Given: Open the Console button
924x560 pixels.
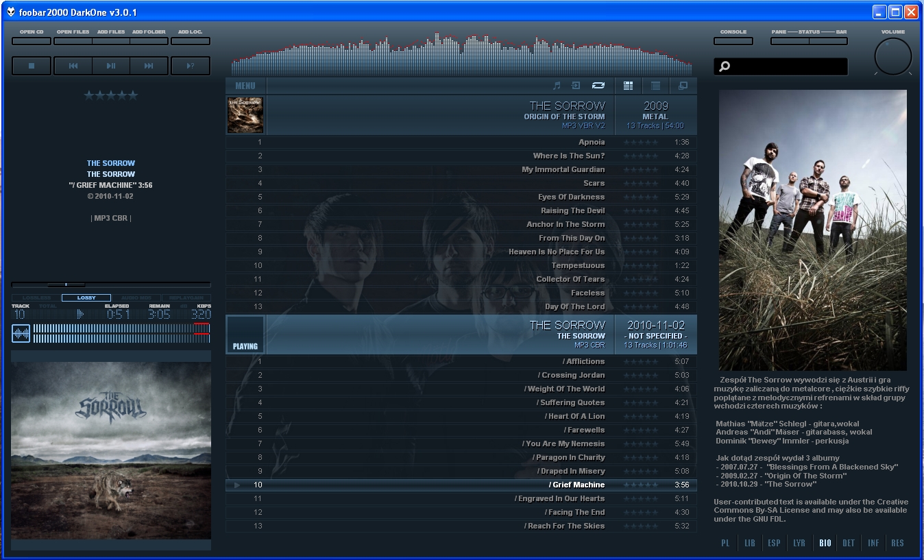Looking at the screenshot, I should point(733,41).
